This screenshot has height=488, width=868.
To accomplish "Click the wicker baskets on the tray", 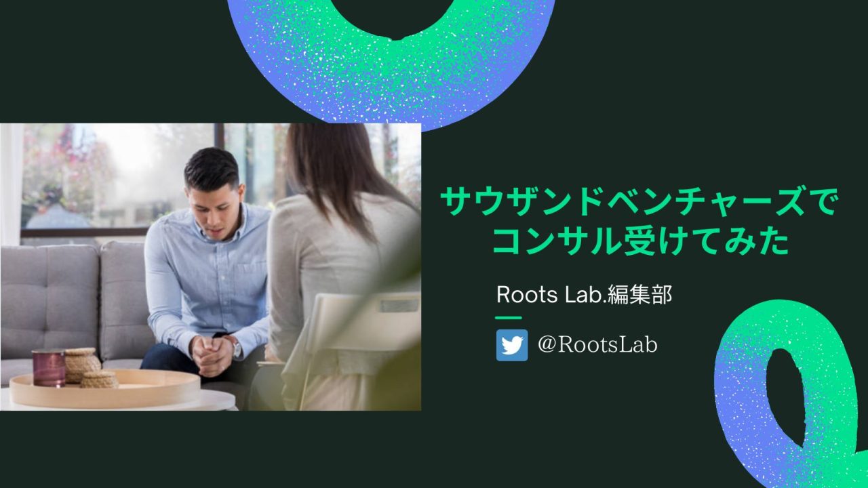I will pos(87,369).
